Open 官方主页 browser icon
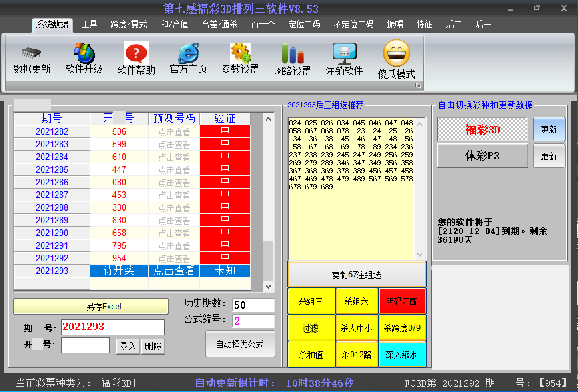The image size is (578, 392). pos(188,53)
